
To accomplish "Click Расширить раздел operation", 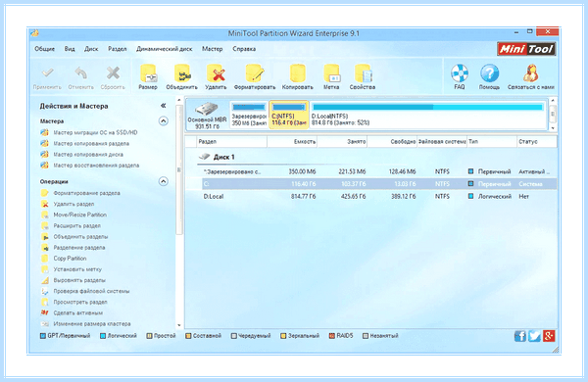I will (x=76, y=225).
